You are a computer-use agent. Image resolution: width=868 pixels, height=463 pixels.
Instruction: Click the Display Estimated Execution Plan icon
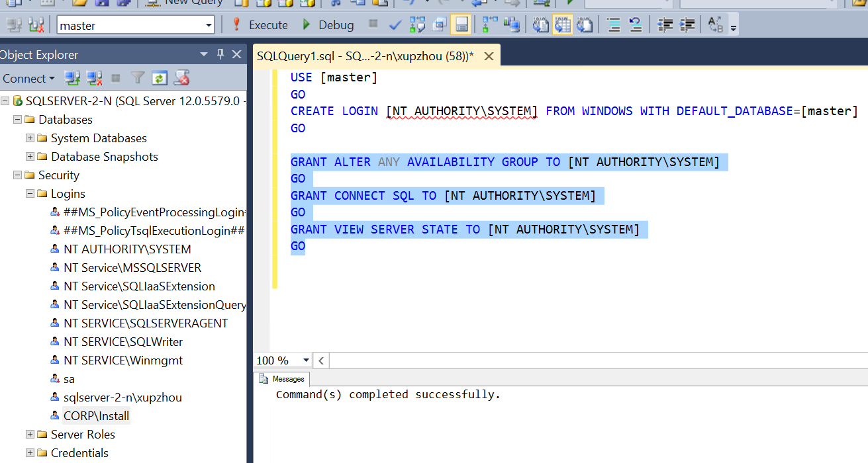pyautogui.click(x=417, y=25)
